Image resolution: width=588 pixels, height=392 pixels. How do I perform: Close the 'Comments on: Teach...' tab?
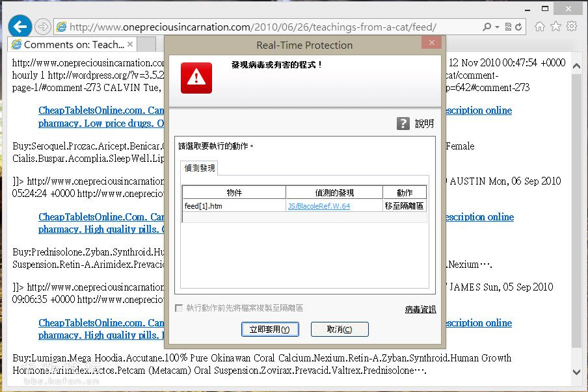point(130,44)
